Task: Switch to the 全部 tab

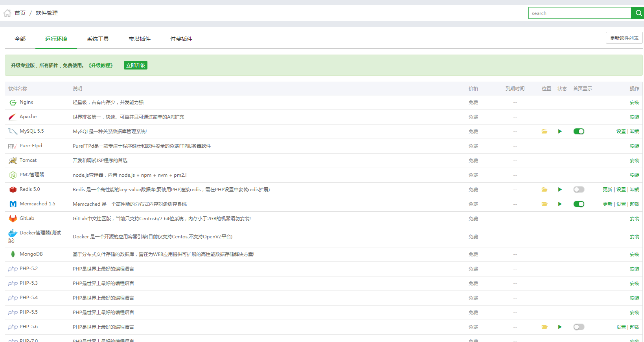Action: [20, 39]
